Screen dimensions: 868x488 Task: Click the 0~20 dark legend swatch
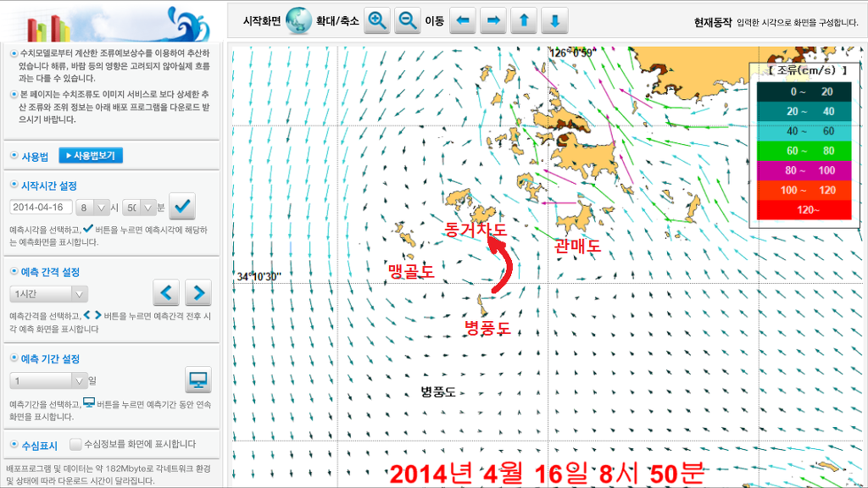click(x=804, y=91)
